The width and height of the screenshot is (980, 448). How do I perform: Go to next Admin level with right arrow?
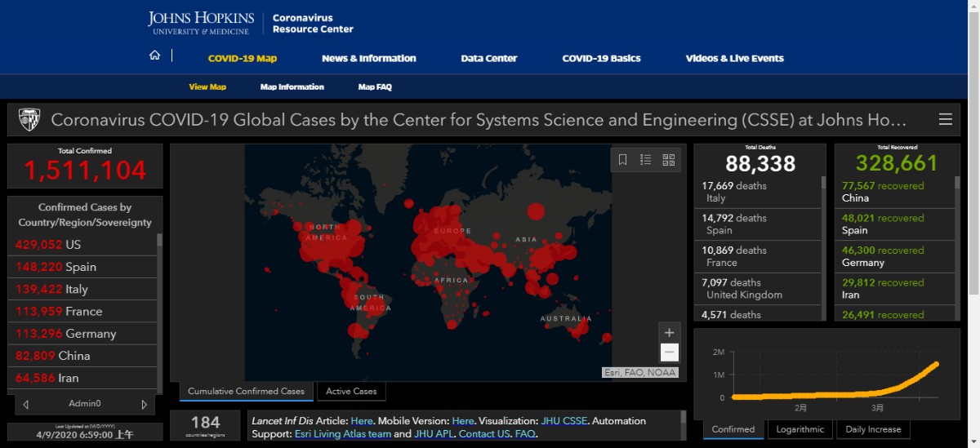pyautogui.click(x=145, y=404)
